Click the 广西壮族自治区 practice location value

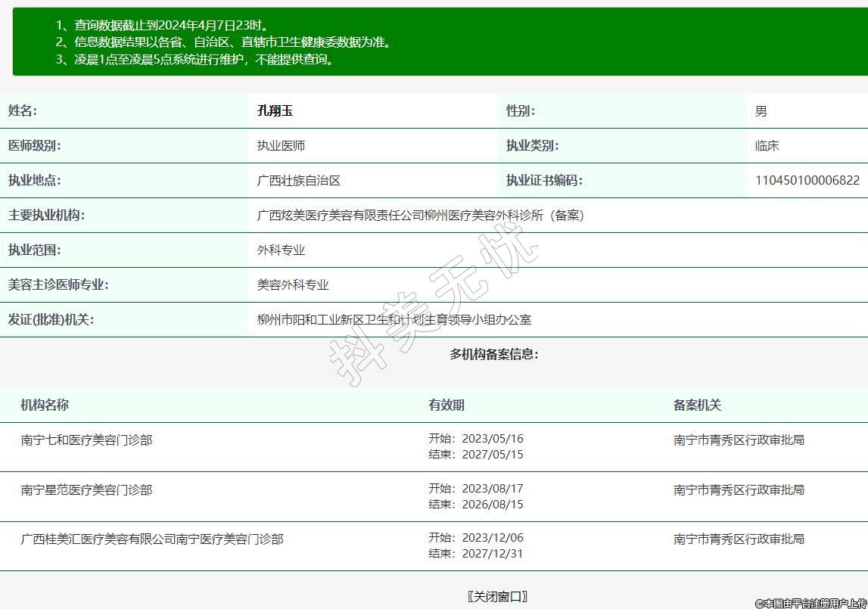pos(299,181)
